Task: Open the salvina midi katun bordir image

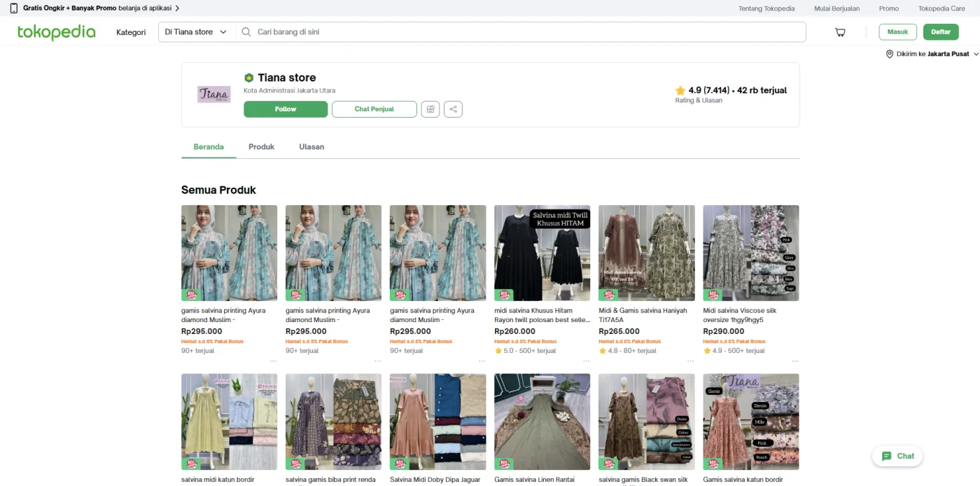Action: pyautogui.click(x=229, y=422)
